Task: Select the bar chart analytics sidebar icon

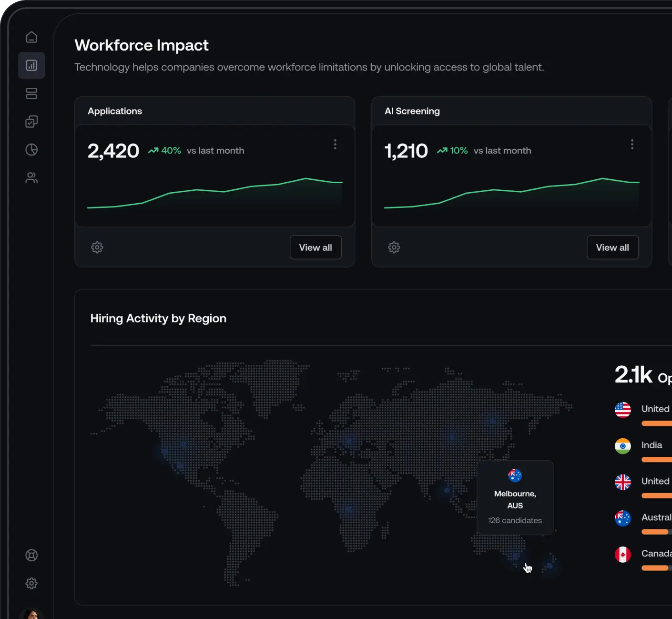Action: tap(31, 65)
